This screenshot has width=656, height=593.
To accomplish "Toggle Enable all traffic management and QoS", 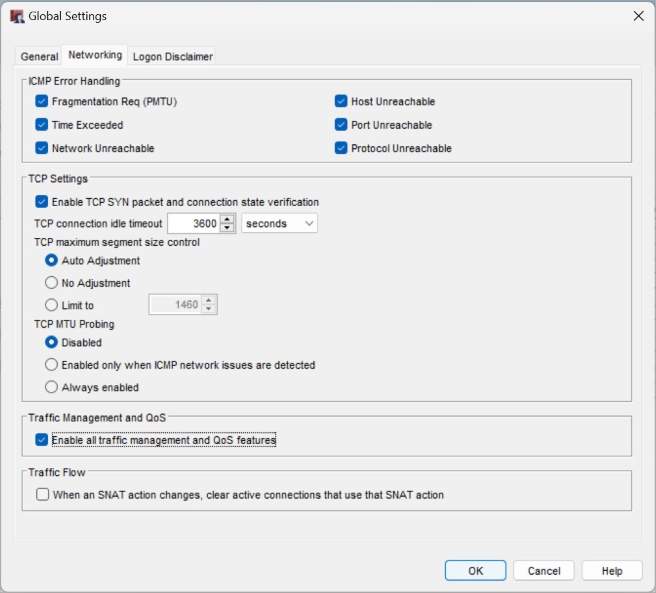I will point(42,439).
